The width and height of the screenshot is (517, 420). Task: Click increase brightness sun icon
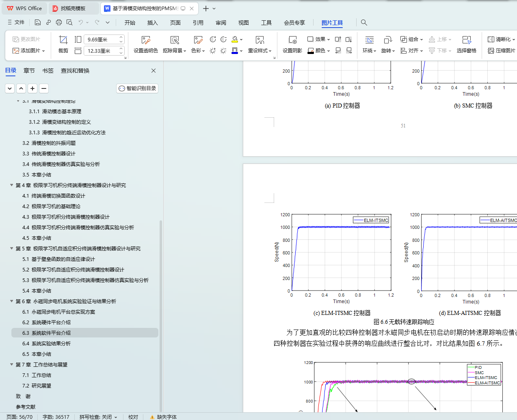coord(213,51)
